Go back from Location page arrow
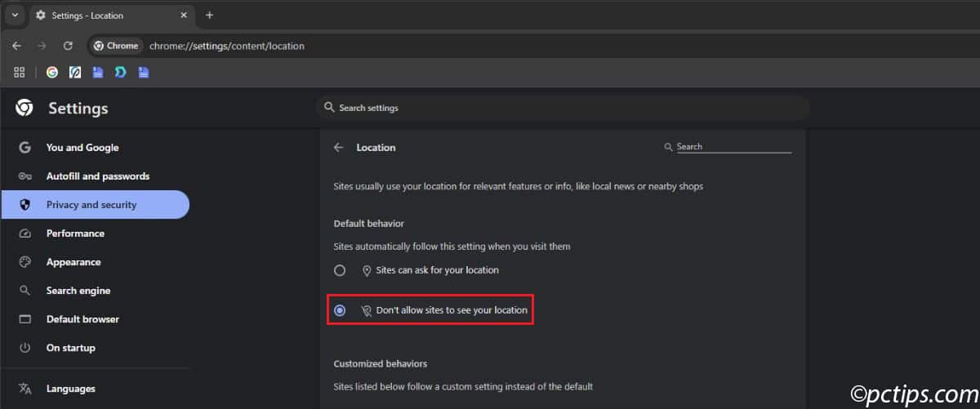The height and width of the screenshot is (409, 980). pos(339,148)
